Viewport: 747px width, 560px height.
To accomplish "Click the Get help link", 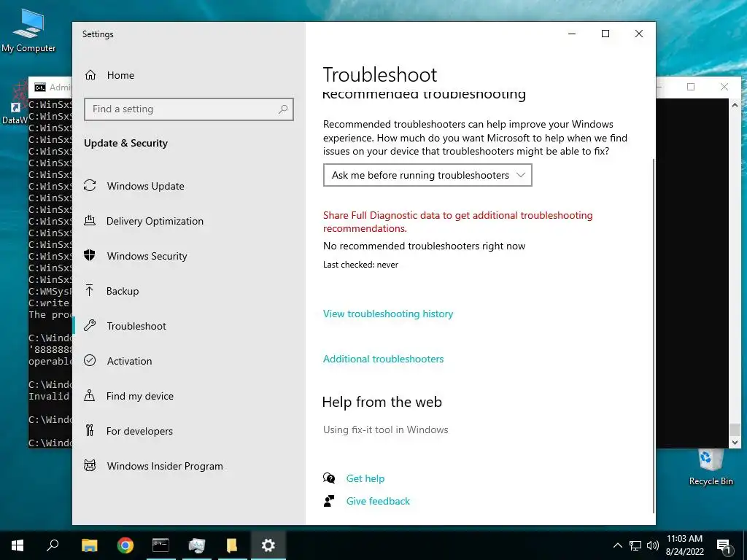I will point(365,478).
